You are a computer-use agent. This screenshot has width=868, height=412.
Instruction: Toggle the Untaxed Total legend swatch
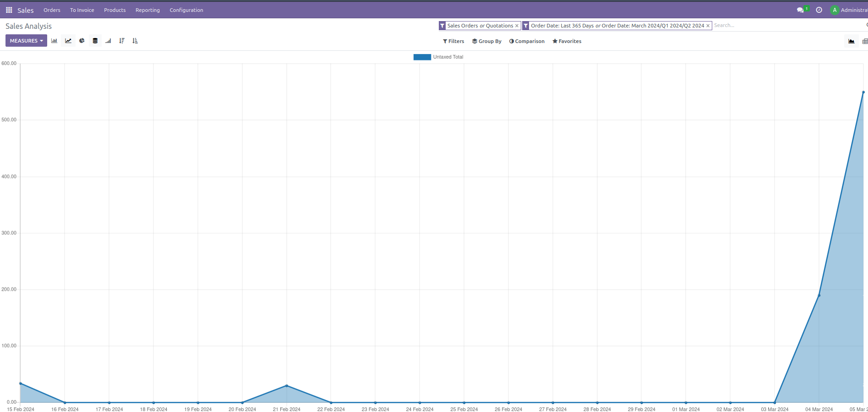click(422, 57)
